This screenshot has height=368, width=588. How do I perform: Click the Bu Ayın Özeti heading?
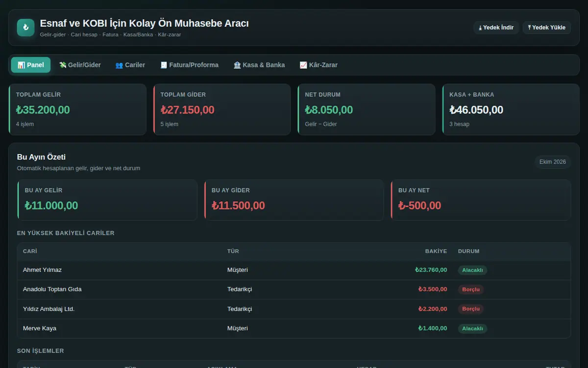41,157
